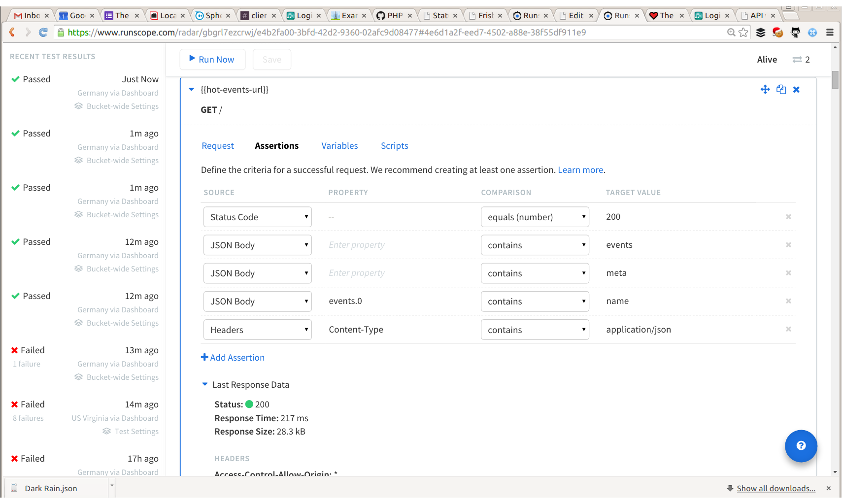
Task: Open the equals (number) comparison dropdown
Action: [x=535, y=217]
